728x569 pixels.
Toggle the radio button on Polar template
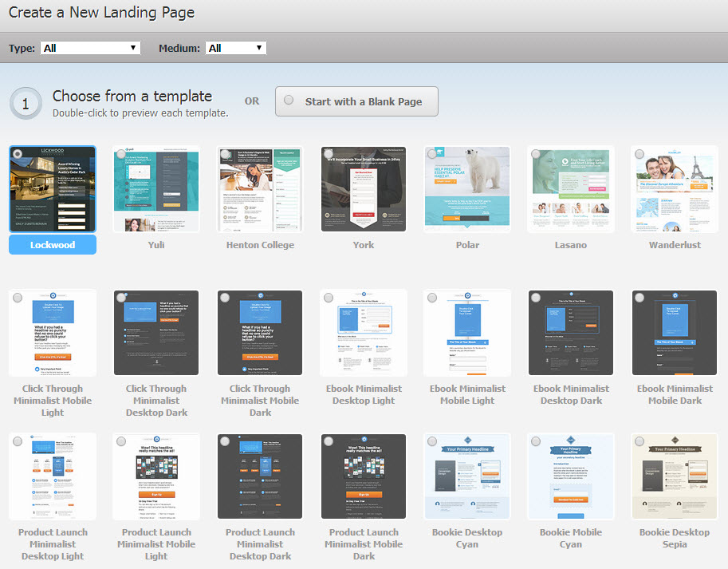click(x=432, y=154)
